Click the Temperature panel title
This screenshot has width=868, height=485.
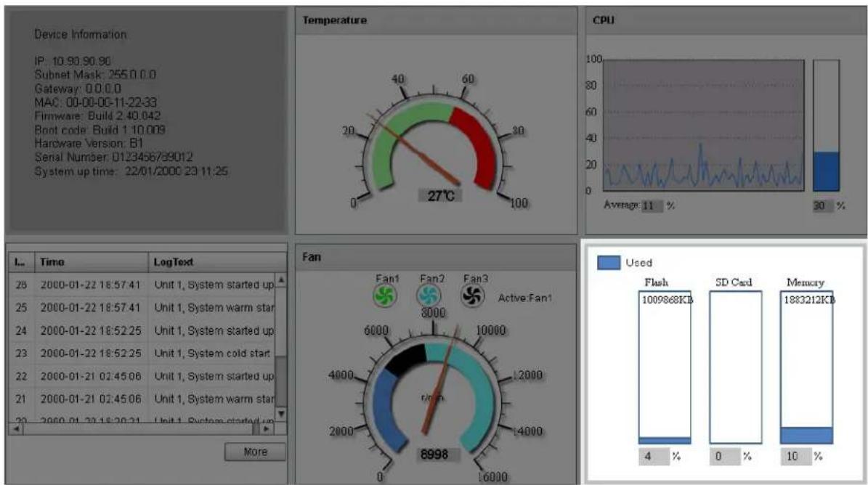(334, 20)
